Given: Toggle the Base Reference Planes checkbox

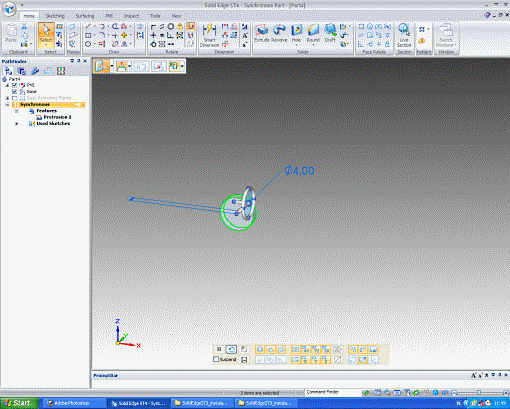Looking at the screenshot, I should pyautogui.click(x=14, y=98).
